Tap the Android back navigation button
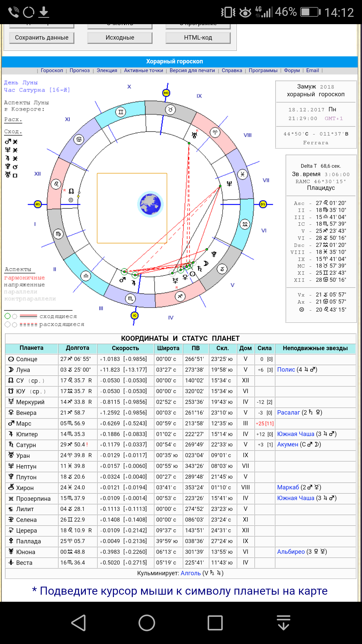362x644 pixels. (79, 623)
